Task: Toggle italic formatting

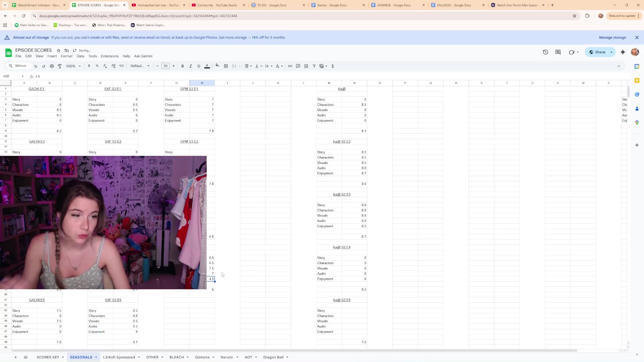Action: [191, 66]
